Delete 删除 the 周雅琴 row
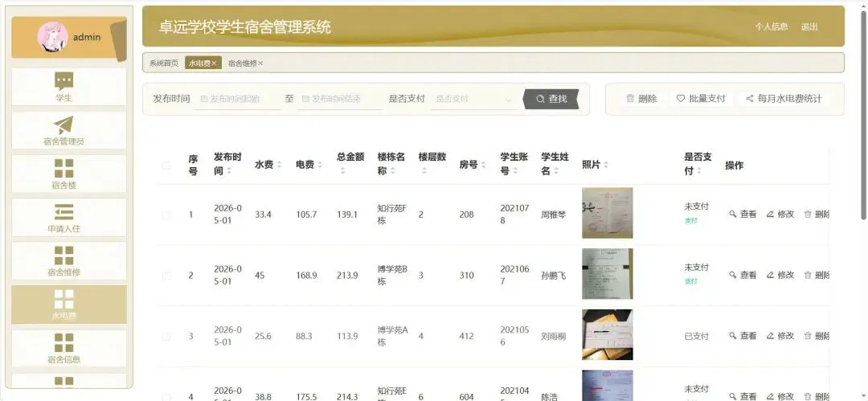 [817, 214]
